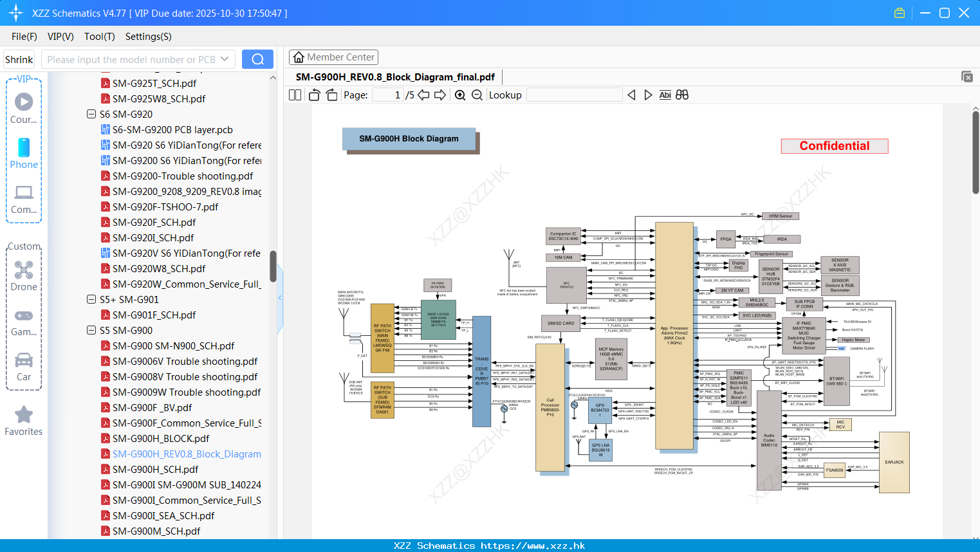Image resolution: width=980 pixels, height=552 pixels.
Task: Open the Car category
Action: [x=24, y=367]
